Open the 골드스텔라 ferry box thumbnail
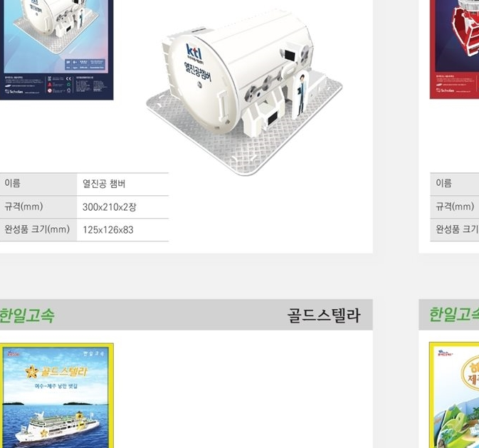The image size is (479, 448). pyautogui.click(x=56, y=395)
